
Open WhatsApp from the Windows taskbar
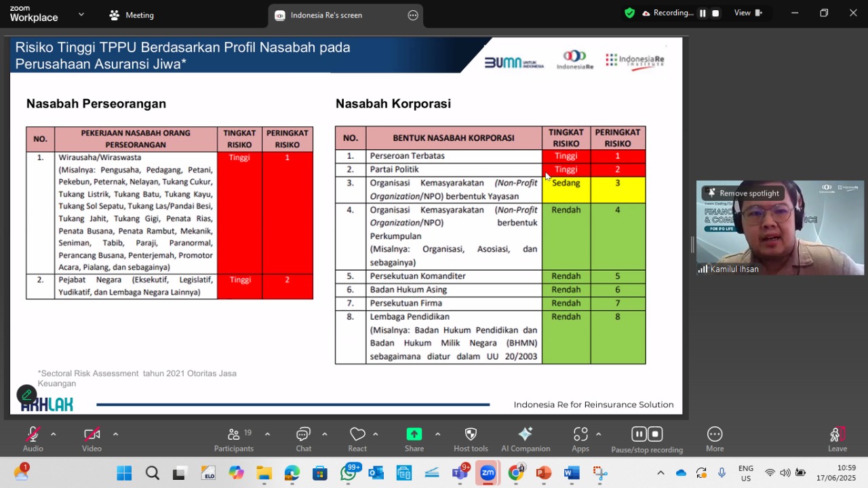coord(348,473)
